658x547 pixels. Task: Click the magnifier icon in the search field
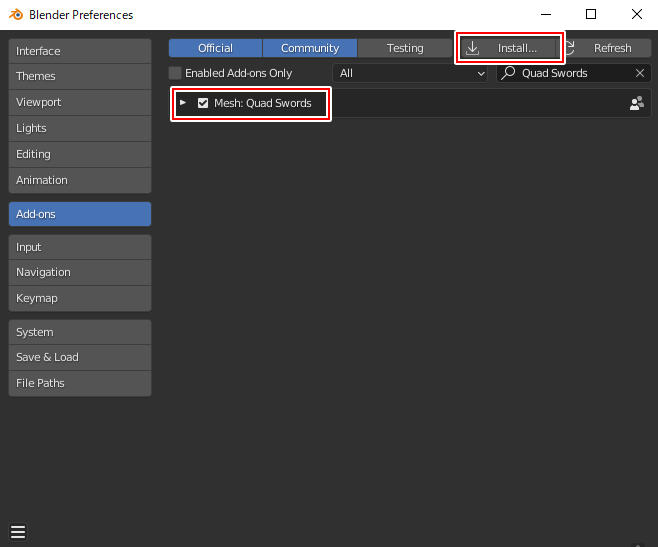[x=509, y=73]
